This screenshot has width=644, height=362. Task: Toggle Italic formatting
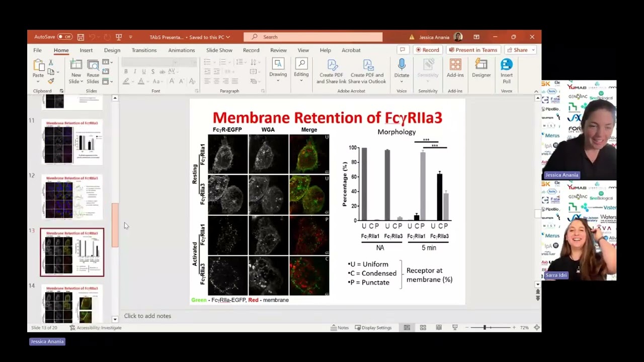pos(135,72)
